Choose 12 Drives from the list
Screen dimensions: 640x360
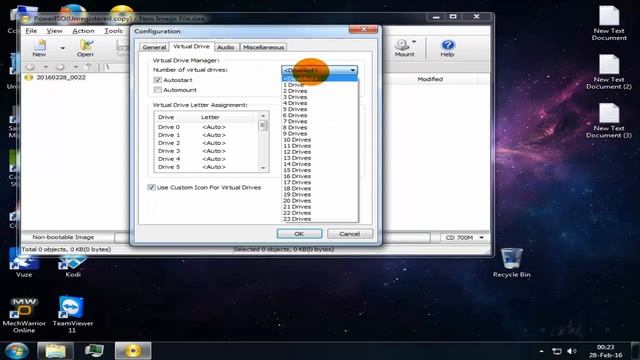coord(320,152)
